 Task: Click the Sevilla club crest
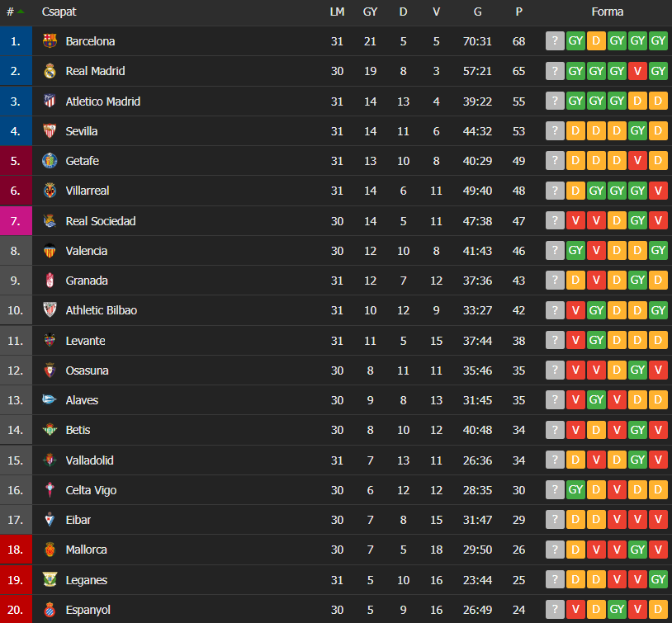pyautogui.click(x=50, y=130)
